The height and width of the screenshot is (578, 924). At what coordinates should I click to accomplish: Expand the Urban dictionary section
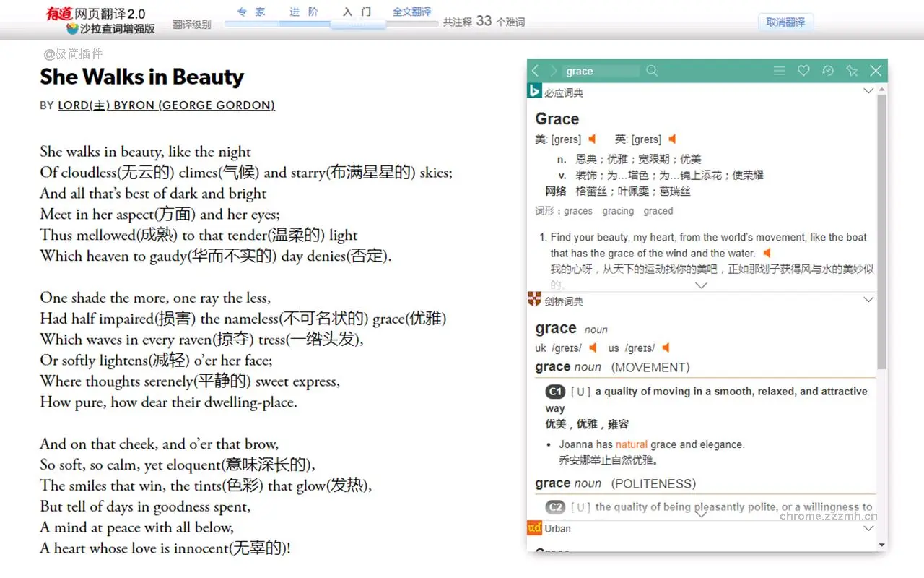868,528
